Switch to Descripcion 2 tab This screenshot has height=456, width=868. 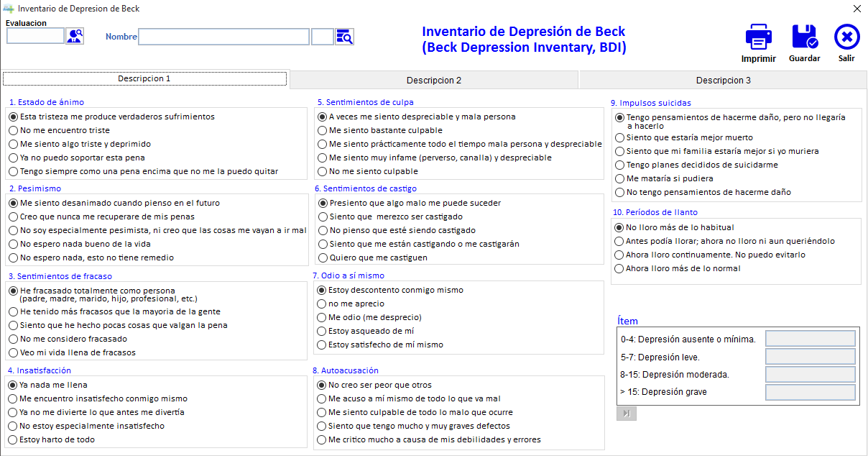pyautogui.click(x=434, y=80)
